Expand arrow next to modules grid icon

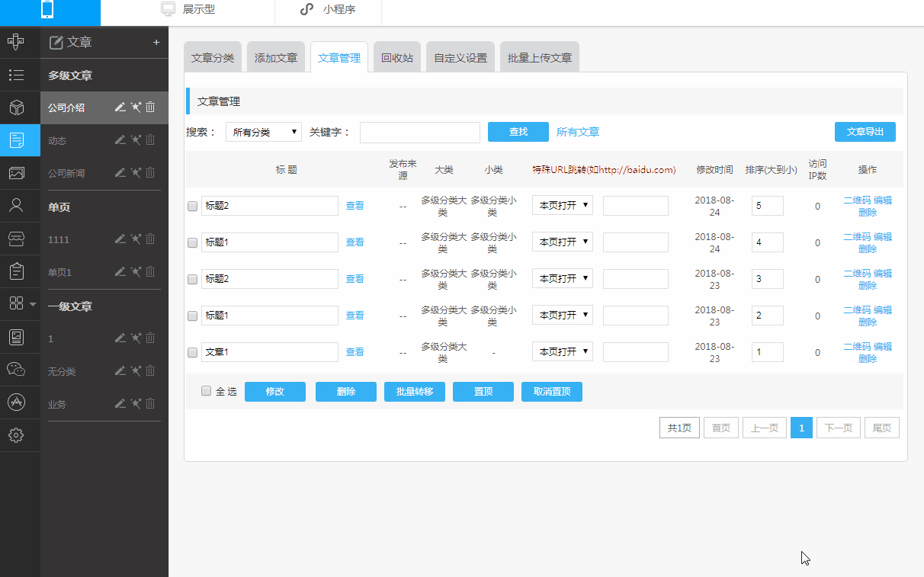click(33, 304)
